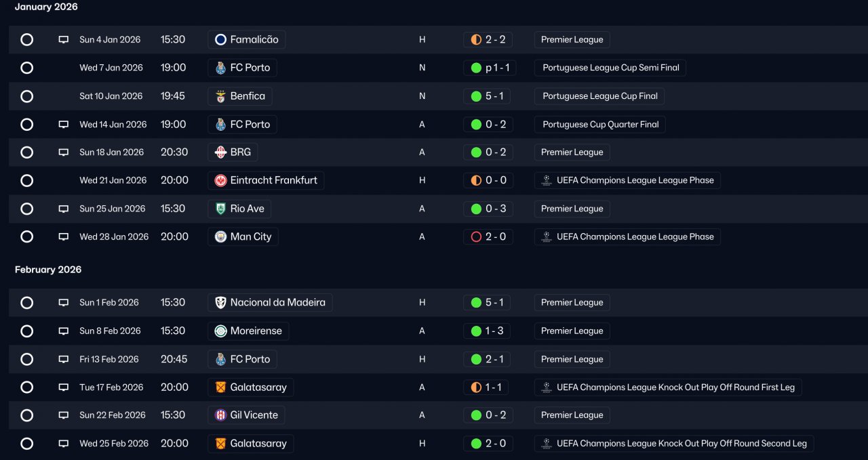Screen dimensions: 868x460
Task: Open the Man City team link
Action: 243,237
